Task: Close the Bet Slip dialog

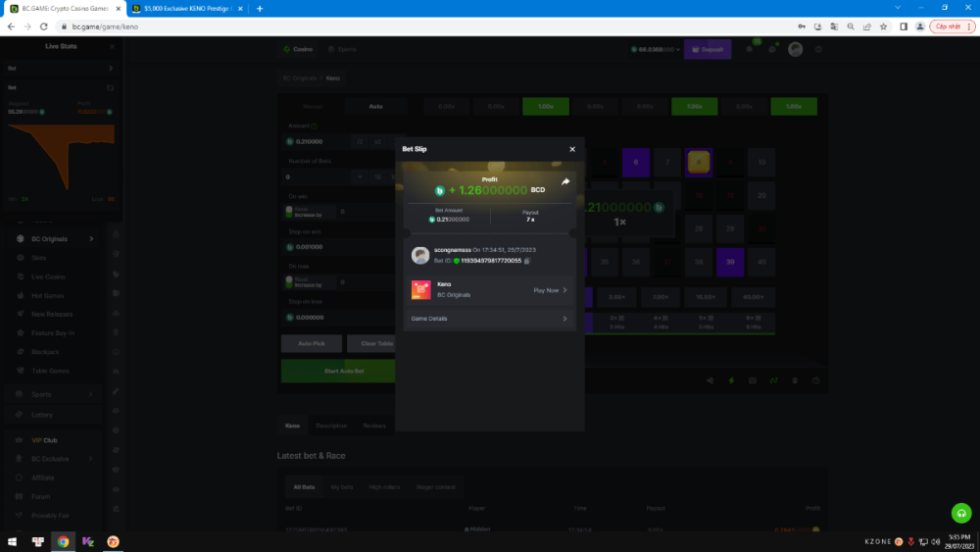Action: [x=572, y=149]
